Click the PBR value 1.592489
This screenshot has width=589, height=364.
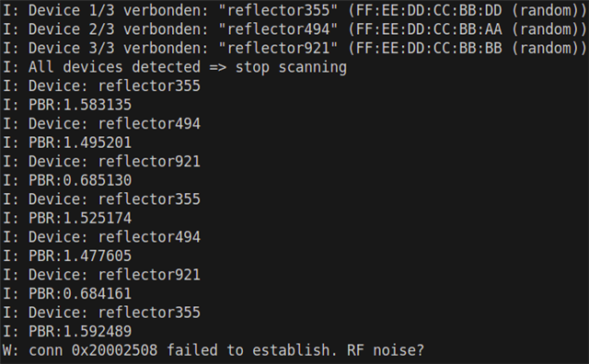[x=98, y=331]
